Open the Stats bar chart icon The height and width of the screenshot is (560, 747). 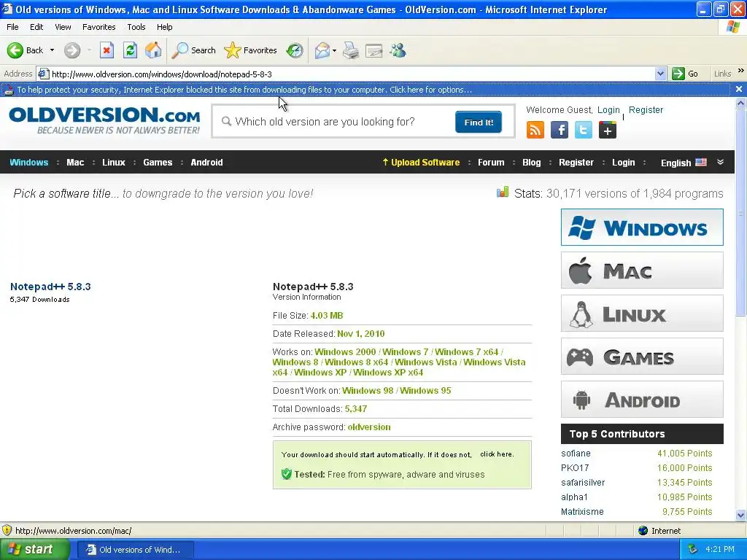coord(503,192)
